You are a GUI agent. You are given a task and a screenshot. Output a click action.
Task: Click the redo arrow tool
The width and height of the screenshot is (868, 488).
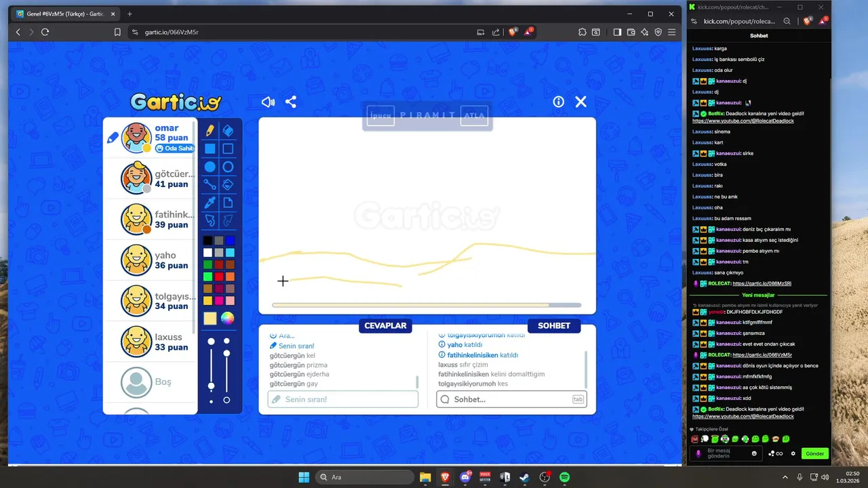click(228, 220)
